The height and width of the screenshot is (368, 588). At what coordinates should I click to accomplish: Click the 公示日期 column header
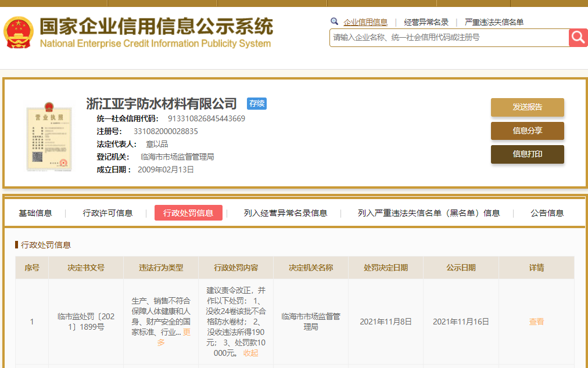461,268
